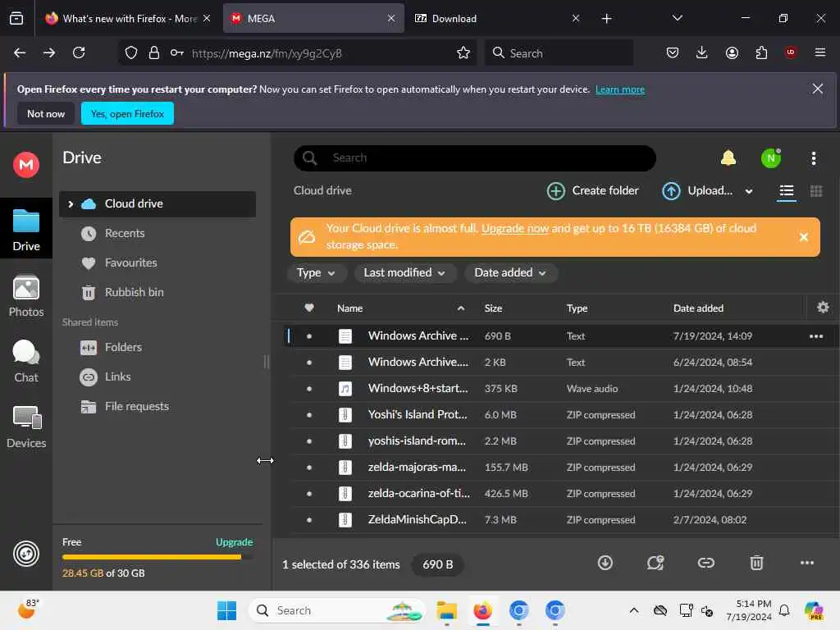Click the MEGA search field
Image resolution: width=840 pixels, height=630 pixels.
(475, 158)
